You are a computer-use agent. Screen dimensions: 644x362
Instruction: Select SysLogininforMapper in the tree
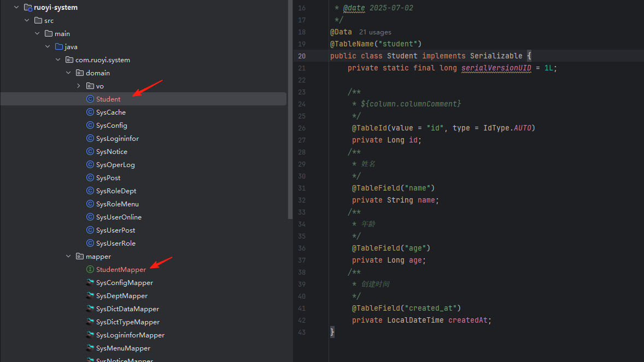(x=130, y=335)
